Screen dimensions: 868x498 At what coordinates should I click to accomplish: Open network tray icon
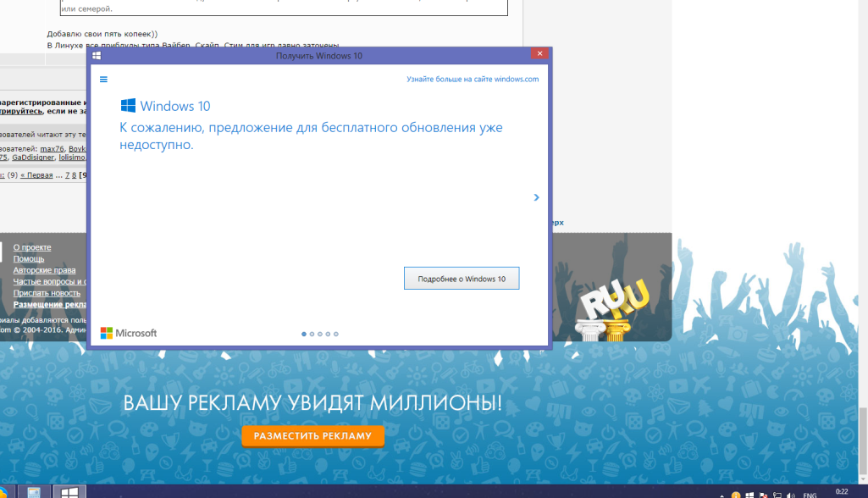pos(777,495)
